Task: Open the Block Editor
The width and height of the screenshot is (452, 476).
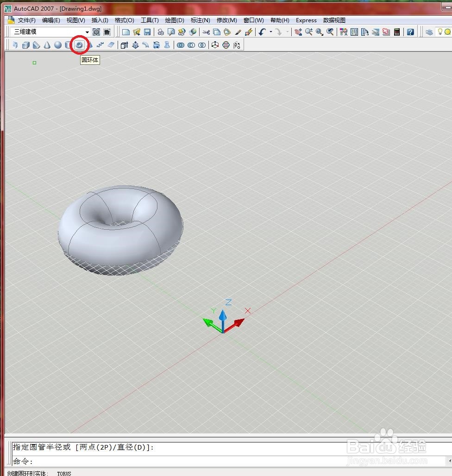Action: 249,32
